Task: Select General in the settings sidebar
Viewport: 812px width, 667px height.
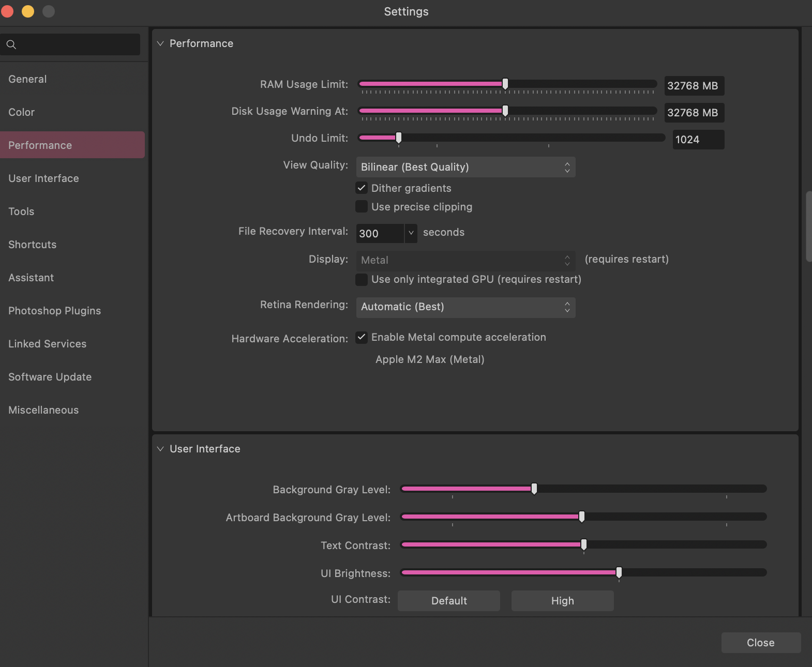Action: pos(27,79)
